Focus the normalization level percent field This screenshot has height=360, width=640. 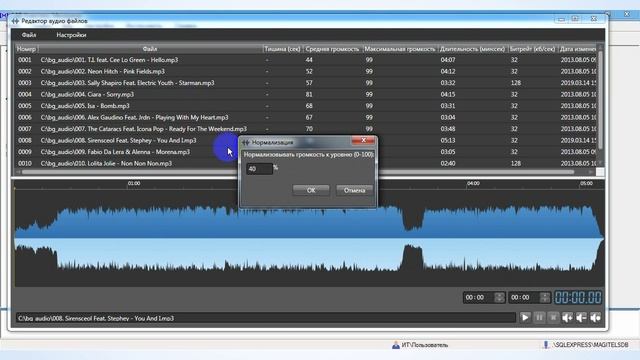(x=259, y=169)
